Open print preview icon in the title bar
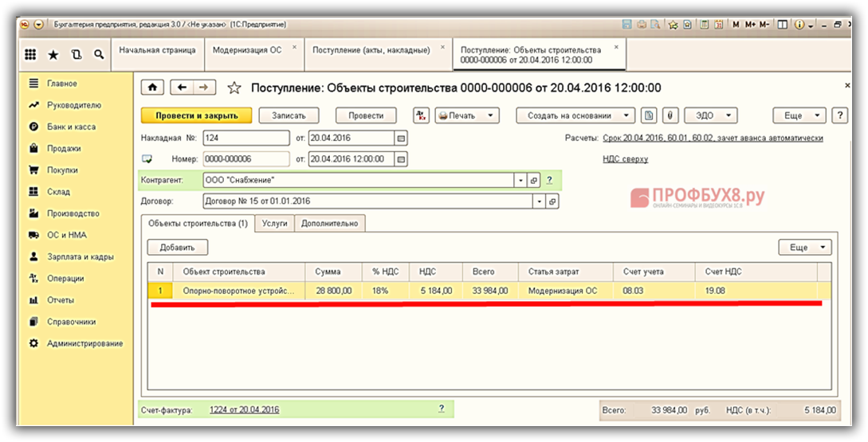868x442 pixels. point(655,25)
